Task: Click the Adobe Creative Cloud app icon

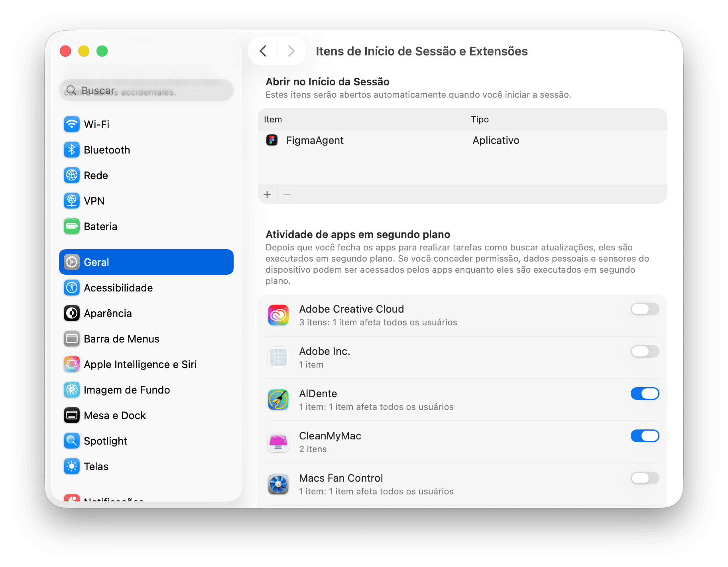Action: 278,315
